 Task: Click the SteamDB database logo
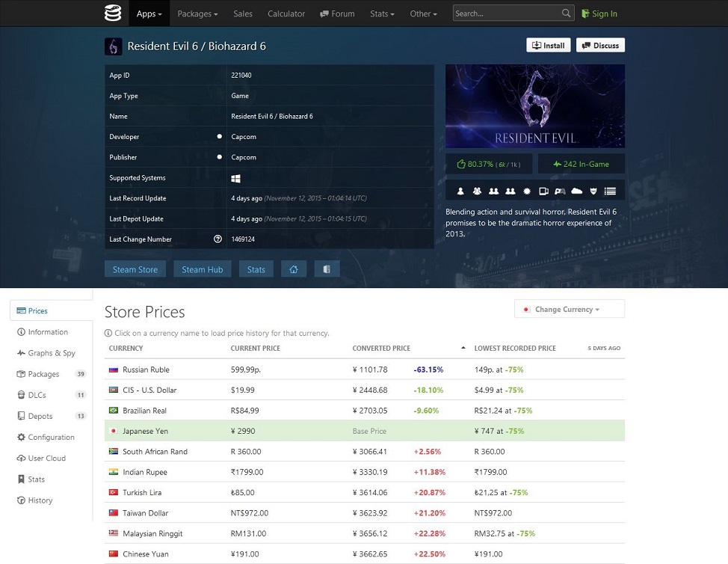(x=112, y=13)
